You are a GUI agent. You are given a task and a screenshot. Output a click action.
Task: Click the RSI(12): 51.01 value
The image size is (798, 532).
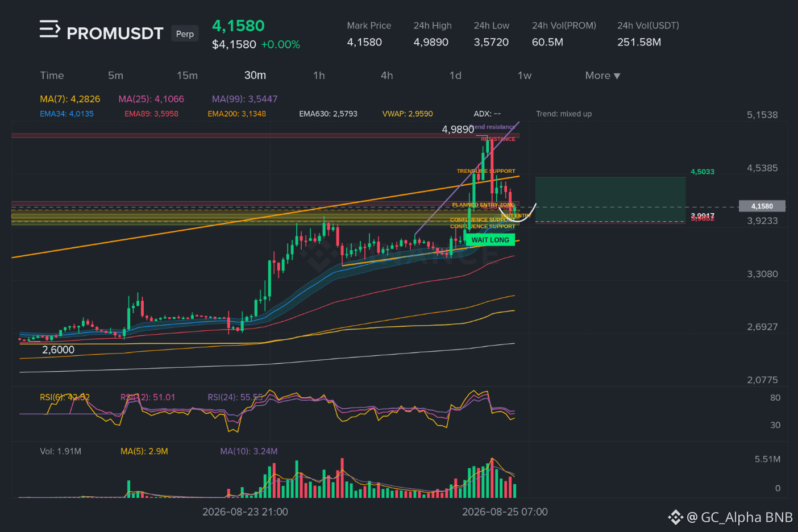click(x=148, y=397)
